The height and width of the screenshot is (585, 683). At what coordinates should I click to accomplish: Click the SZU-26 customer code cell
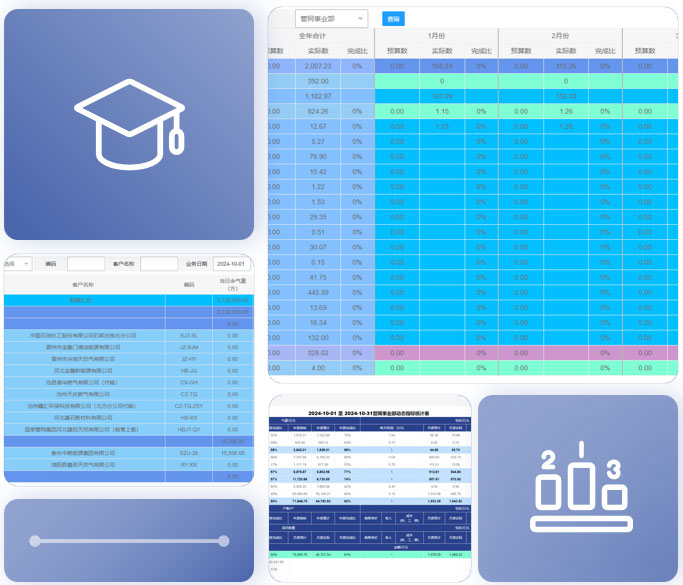tap(188, 452)
